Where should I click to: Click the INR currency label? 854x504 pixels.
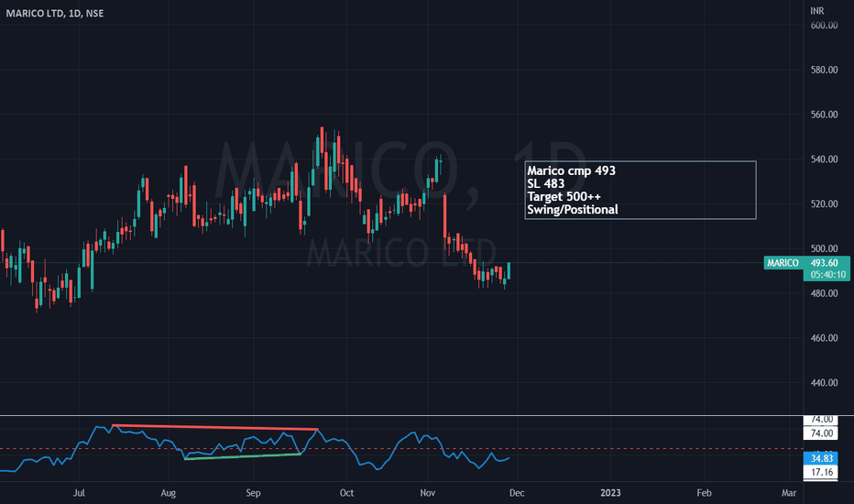[817, 11]
